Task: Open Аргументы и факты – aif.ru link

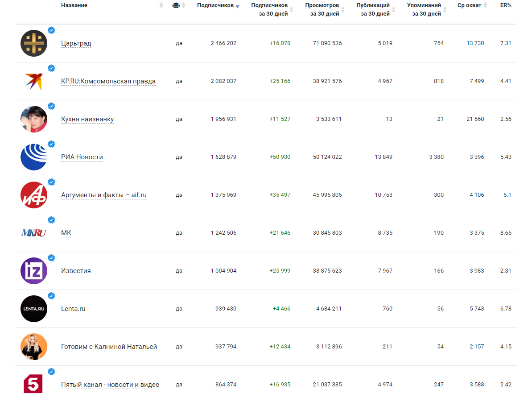Action: [x=104, y=195]
